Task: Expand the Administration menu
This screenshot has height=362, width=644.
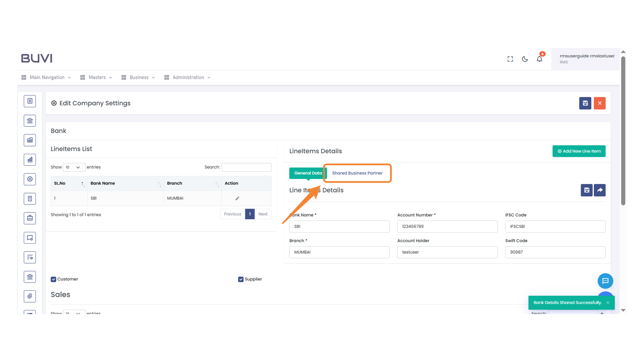Action: pyautogui.click(x=188, y=77)
